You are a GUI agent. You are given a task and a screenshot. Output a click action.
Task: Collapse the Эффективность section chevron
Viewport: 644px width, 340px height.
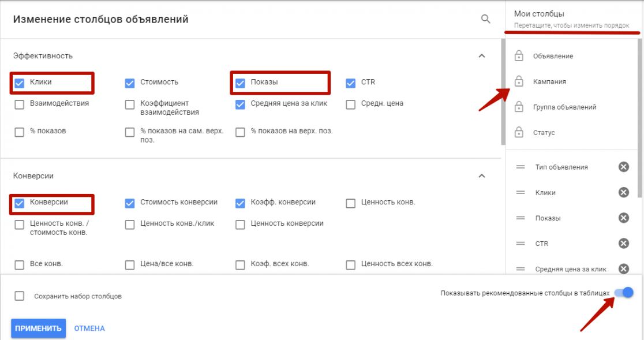[x=482, y=55]
